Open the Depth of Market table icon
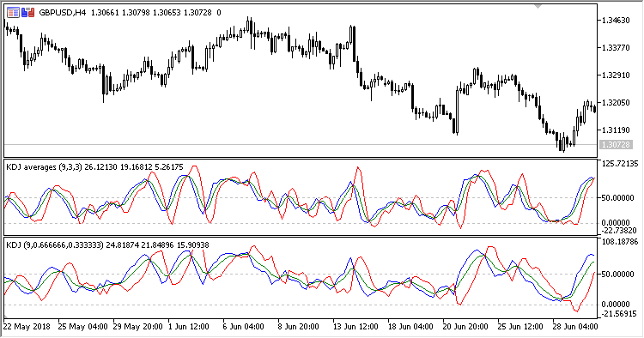 (13, 13)
